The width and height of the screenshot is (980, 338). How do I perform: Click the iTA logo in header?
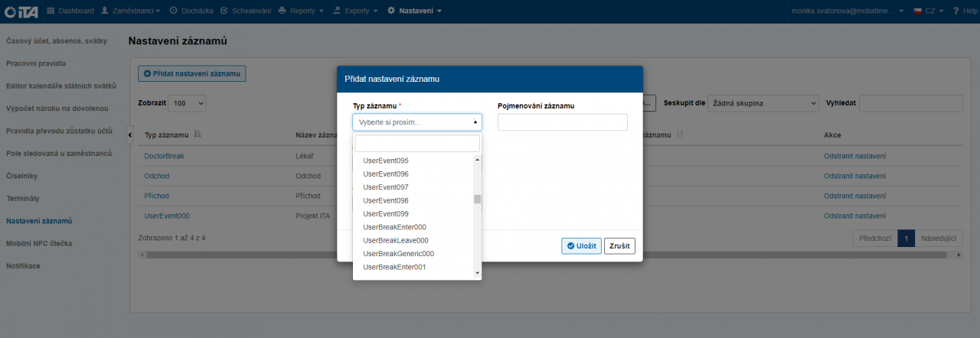(22, 11)
